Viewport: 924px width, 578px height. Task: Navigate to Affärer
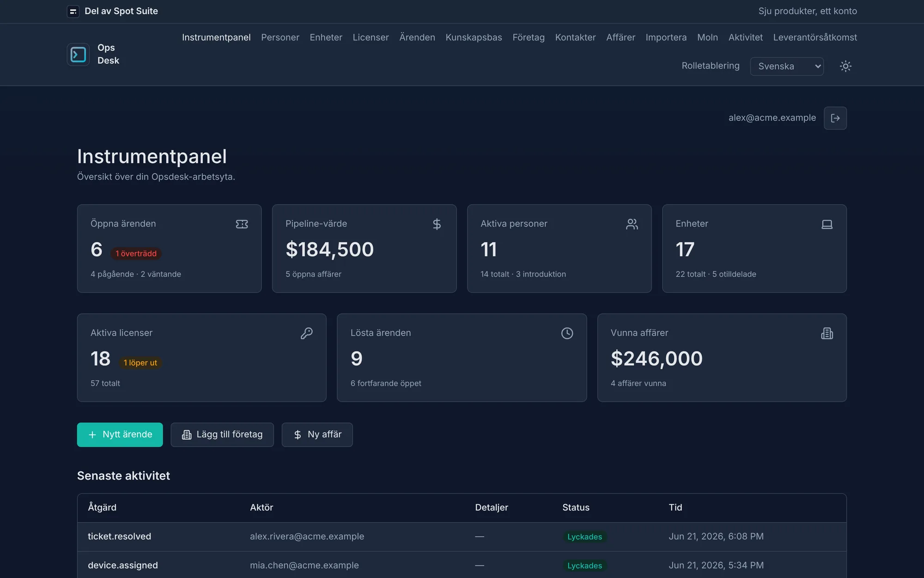click(620, 37)
